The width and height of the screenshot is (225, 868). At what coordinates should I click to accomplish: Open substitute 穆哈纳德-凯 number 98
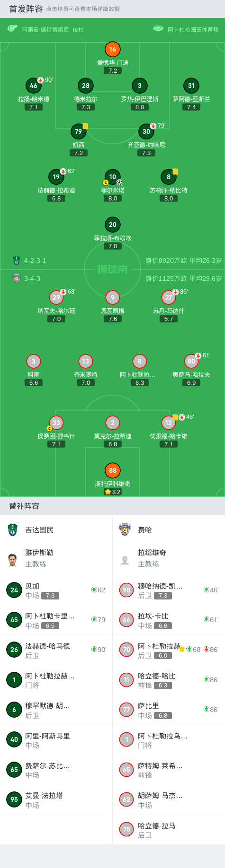coord(126,590)
